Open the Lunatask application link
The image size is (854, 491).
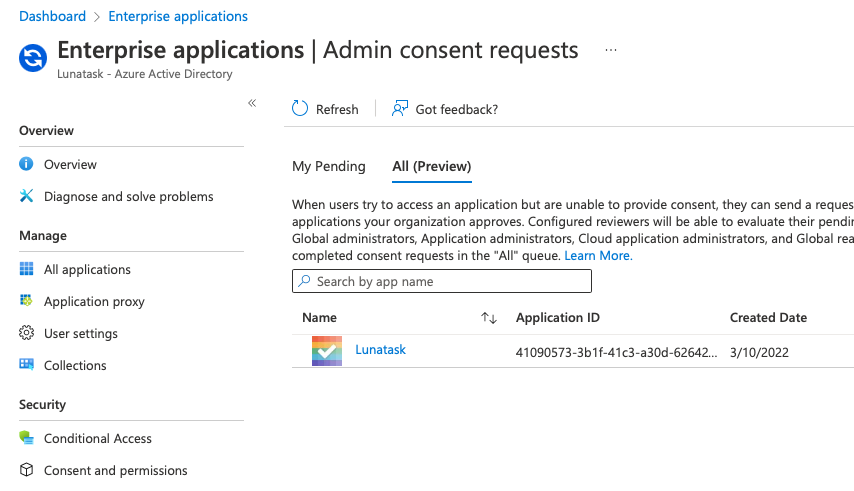tap(380, 350)
